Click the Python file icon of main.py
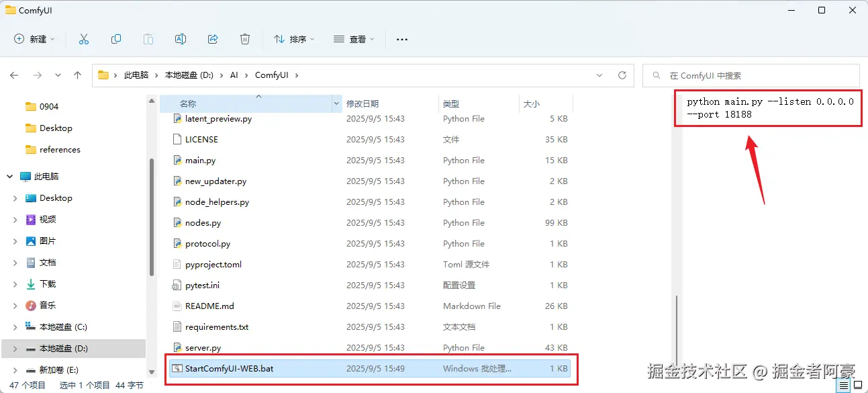Image resolution: width=868 pixels, height=393 pixels. (x=177, y=160)
